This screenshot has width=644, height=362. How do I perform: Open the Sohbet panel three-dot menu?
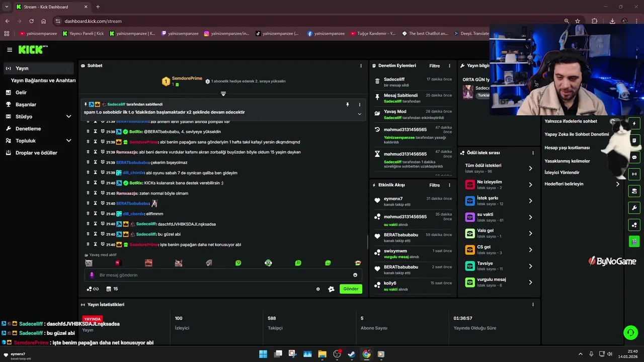[x=361, y=66]
